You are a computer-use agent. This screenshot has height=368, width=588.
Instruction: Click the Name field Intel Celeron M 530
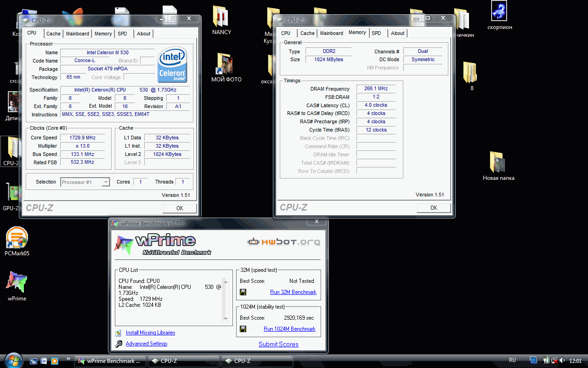(107, 52)
